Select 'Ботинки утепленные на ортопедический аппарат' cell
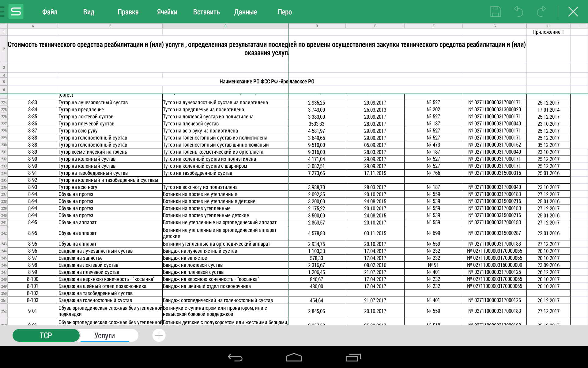 [225, 244]
